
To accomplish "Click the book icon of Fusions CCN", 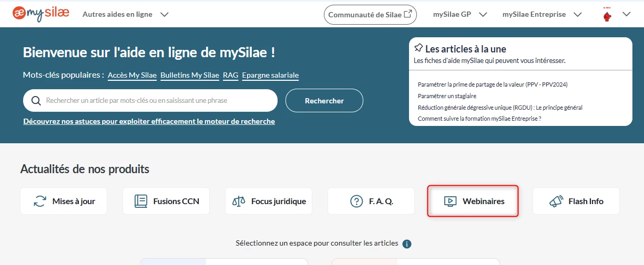I will [x=141, y=201].
